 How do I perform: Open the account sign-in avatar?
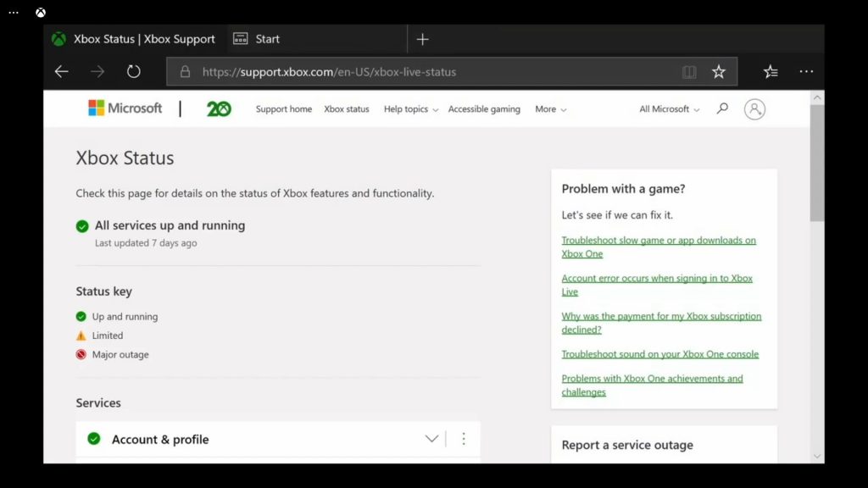[754, 109]
